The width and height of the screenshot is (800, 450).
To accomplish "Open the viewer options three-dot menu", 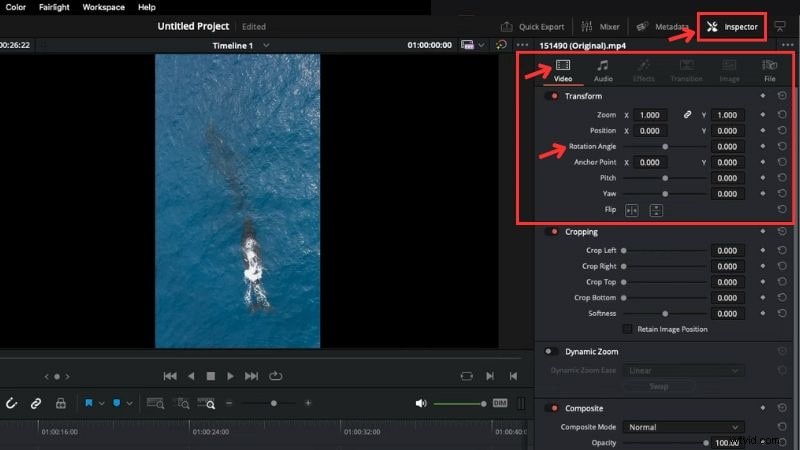I will click(x=522, y=45).
